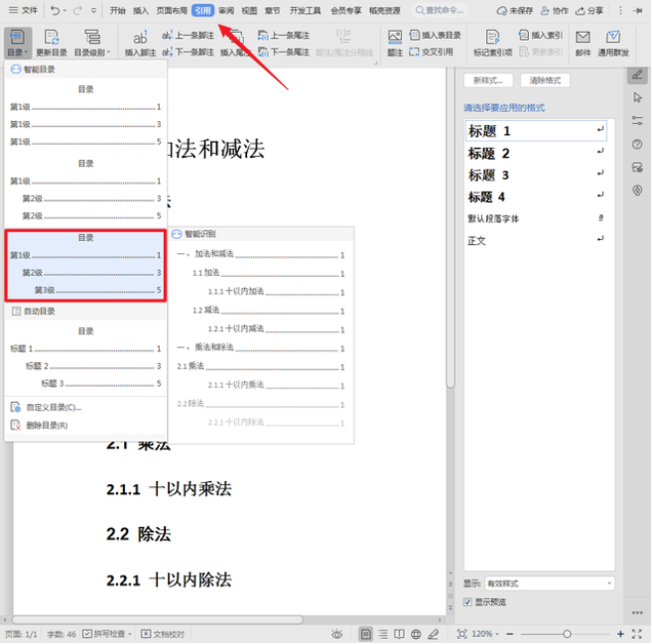Open the 120% zoom level dropdown
652x644 pixels.
pyautogui.click(x=488, y=634)
